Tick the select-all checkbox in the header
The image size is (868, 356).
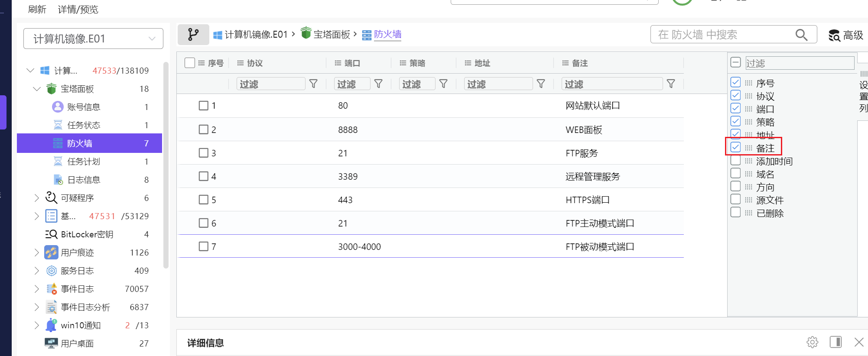[189, 63]
